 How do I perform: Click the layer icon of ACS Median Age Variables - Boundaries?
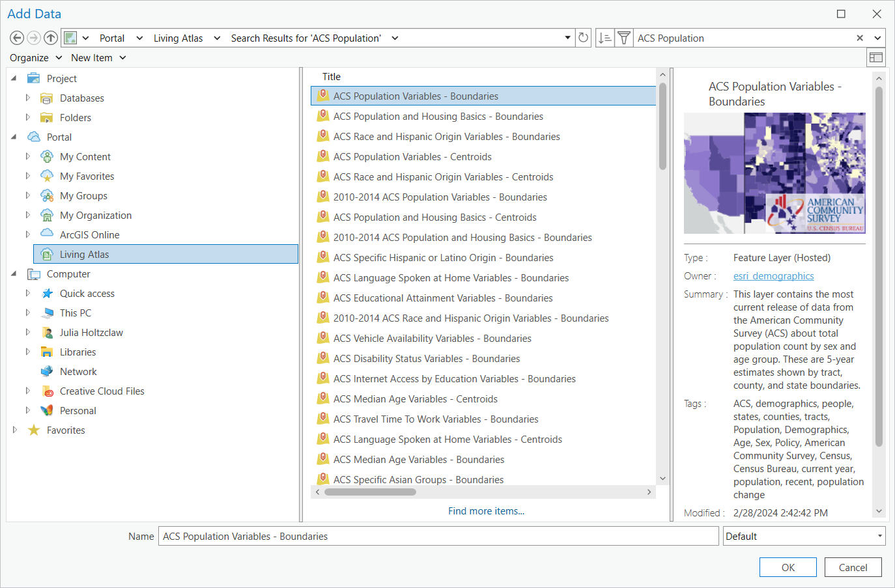322,459
